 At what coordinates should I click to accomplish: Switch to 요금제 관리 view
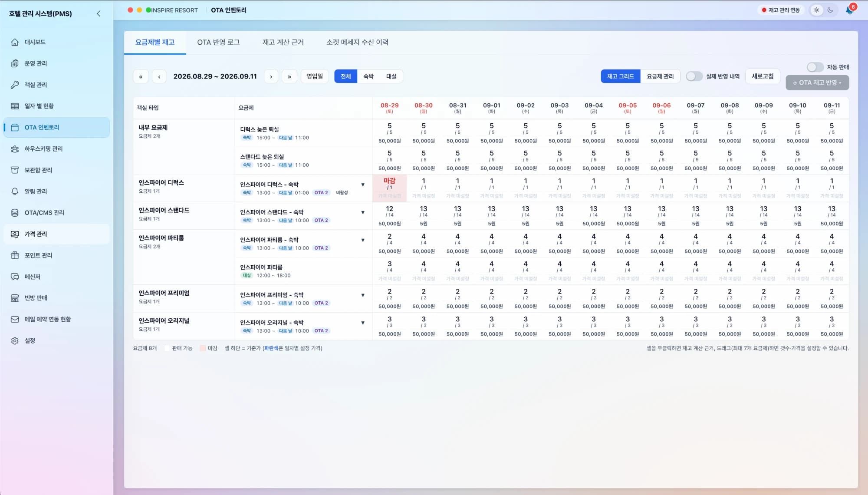tap(660, 76)
